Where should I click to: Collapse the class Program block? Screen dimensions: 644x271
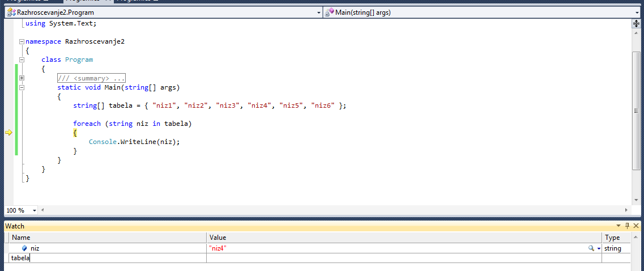pyautogui.click(x=22, y=60)
